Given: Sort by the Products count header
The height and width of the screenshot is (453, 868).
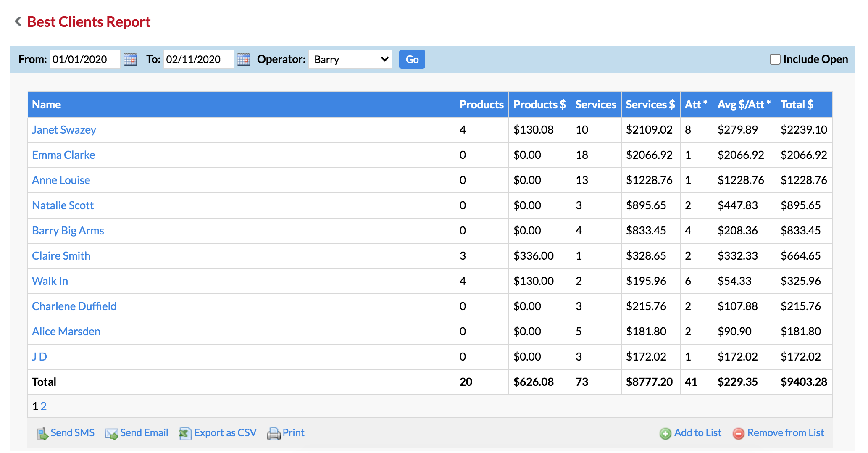Looking at the screenshot, I should click(481, 105).
